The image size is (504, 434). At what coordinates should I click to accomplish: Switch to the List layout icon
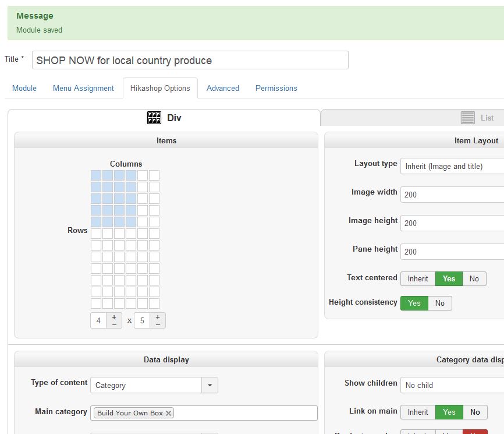(467, 118)
